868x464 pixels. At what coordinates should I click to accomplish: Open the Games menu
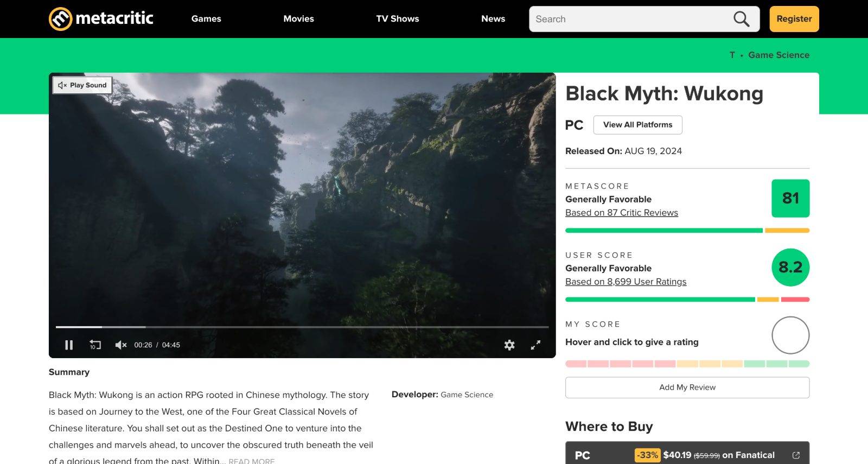[x=206, y=18]
